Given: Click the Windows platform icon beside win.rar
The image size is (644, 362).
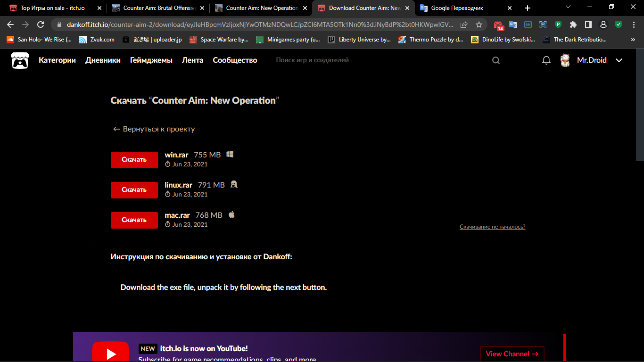Looking at the screenshot, I should pyautogui.click(x=230, y=154).
